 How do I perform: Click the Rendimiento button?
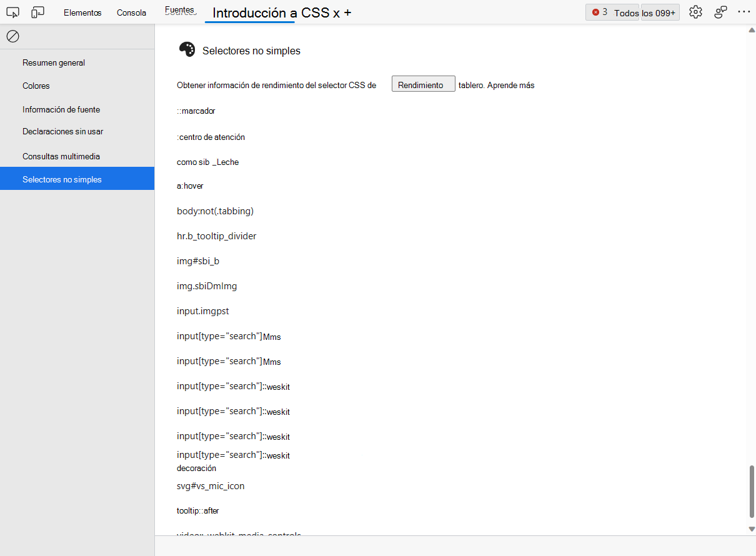(x=423, y=83)
